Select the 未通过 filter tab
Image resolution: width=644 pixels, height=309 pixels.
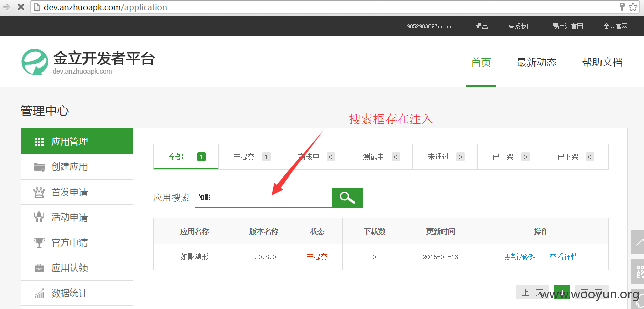click(x=445, y=157)
